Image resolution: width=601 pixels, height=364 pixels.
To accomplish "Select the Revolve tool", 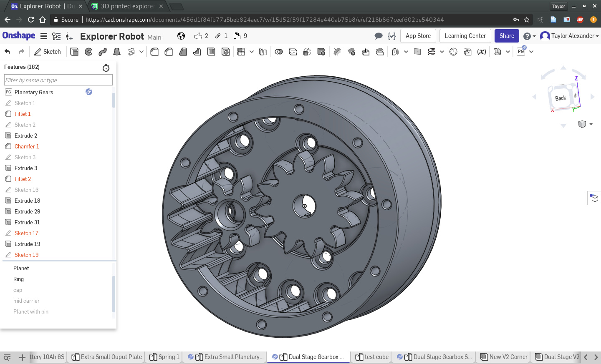I will tap(88, 52).
